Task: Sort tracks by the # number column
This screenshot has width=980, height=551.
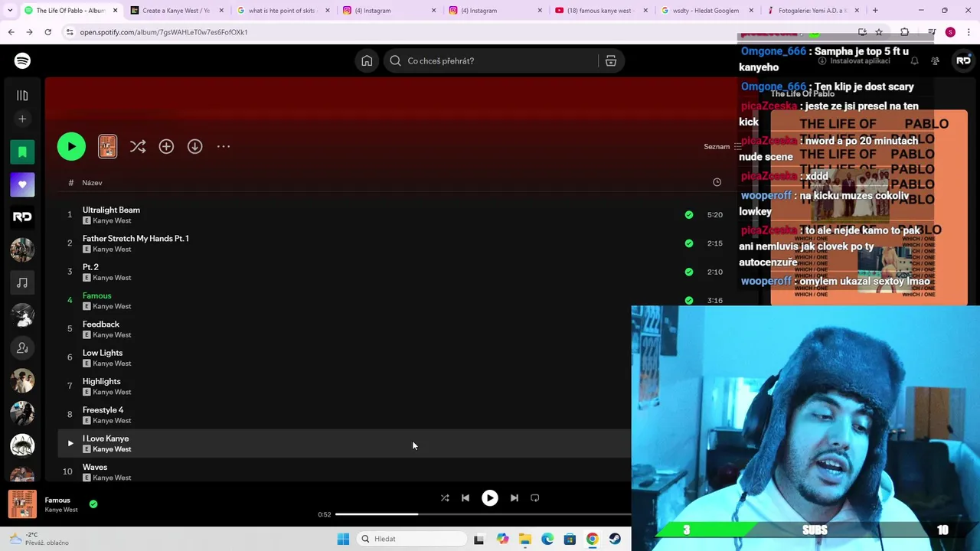Action: pyautogui.click(x=70, y=183)
